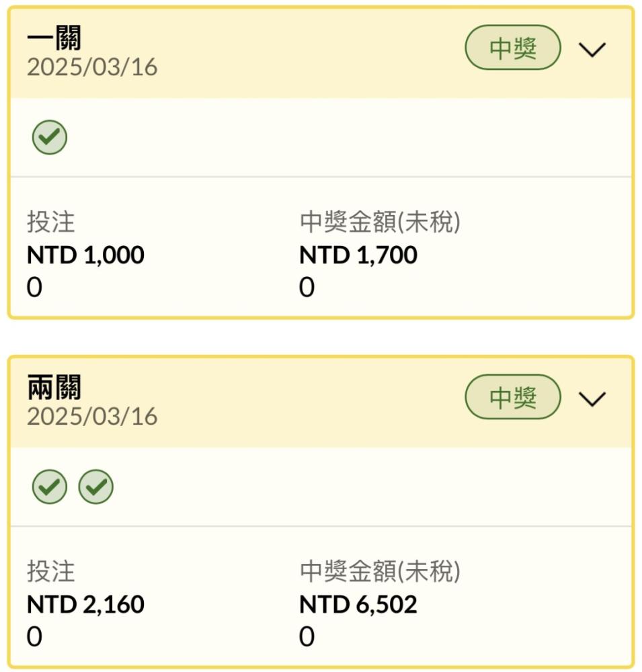Click the first green check icon in the 兩關 card

(x=50, y=487)
